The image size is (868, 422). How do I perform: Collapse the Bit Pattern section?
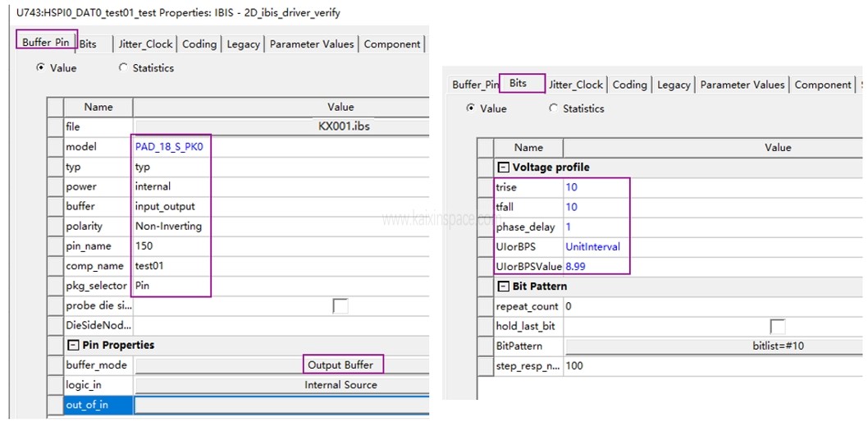(503, 287)
